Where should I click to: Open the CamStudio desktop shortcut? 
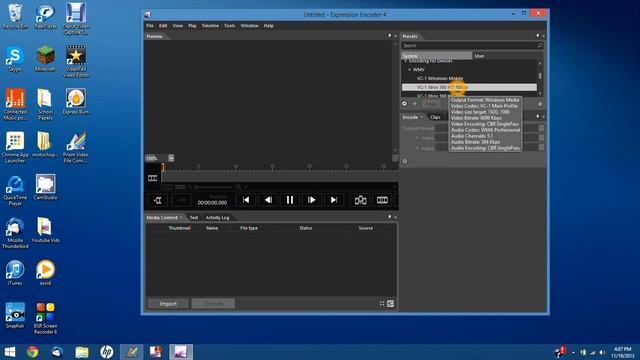[x=45, y=187]
